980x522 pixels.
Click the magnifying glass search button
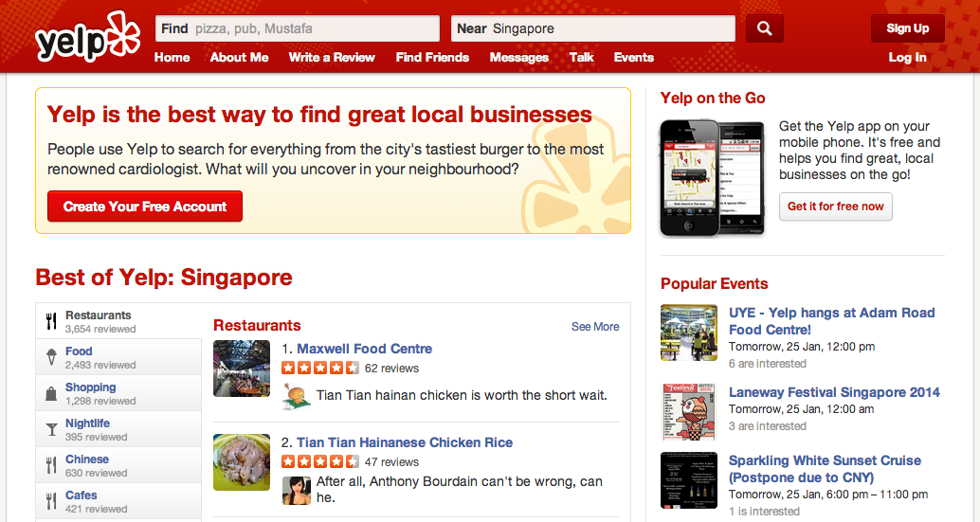coord(764,28)
